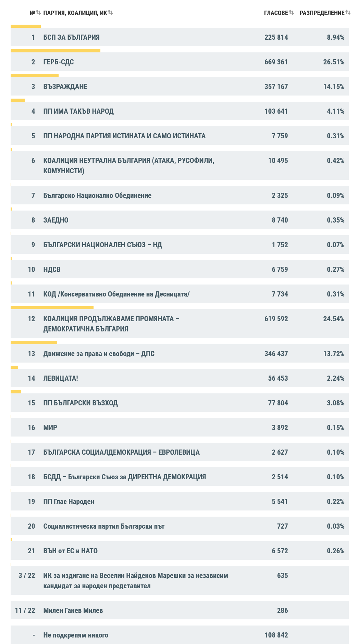Screen dimensions: 356x644
Task: Select independent candidate Милен Ганев Милев
Action: tap(73, 610)
